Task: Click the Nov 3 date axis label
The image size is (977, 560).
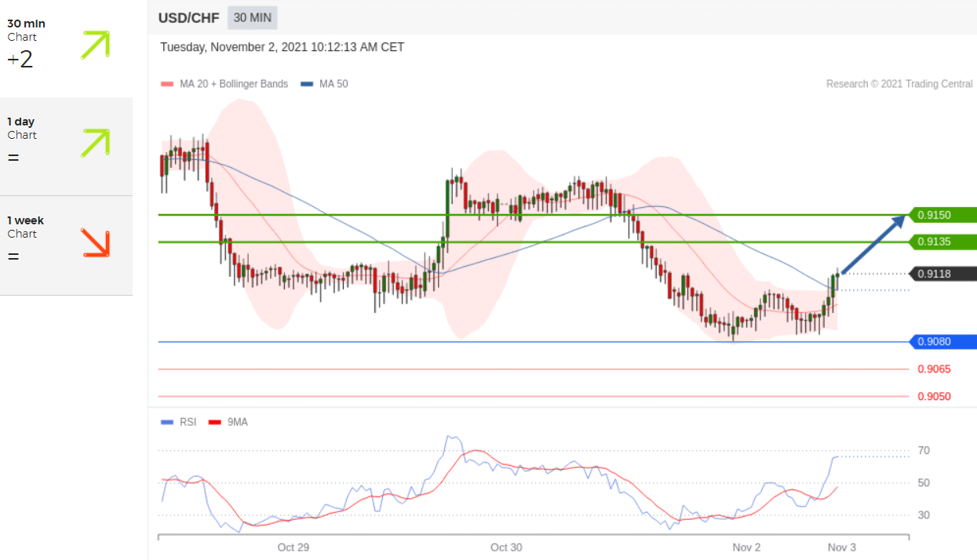Action: (842, 547)
